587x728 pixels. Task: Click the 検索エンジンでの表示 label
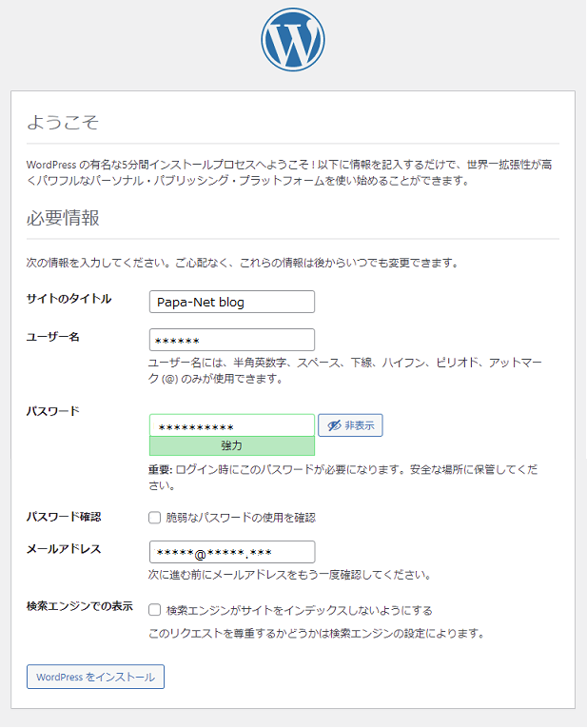coord(80,606)
